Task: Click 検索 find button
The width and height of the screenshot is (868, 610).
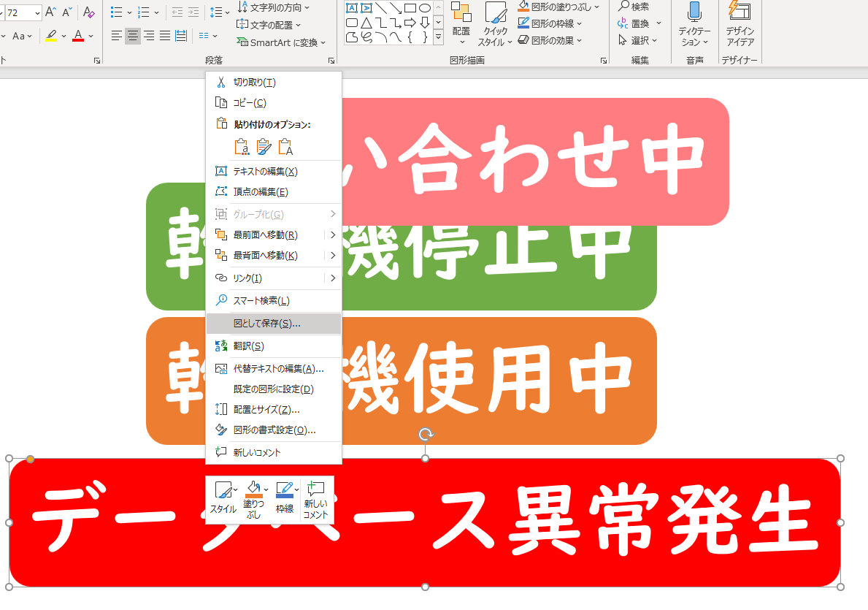Action: click(x=634, y=7)
